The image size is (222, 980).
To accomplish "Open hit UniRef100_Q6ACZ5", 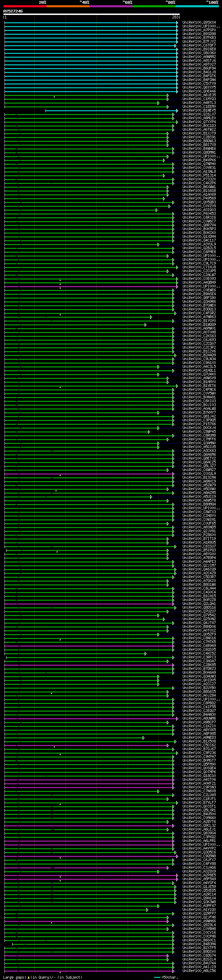I will [x=199, y=462].
